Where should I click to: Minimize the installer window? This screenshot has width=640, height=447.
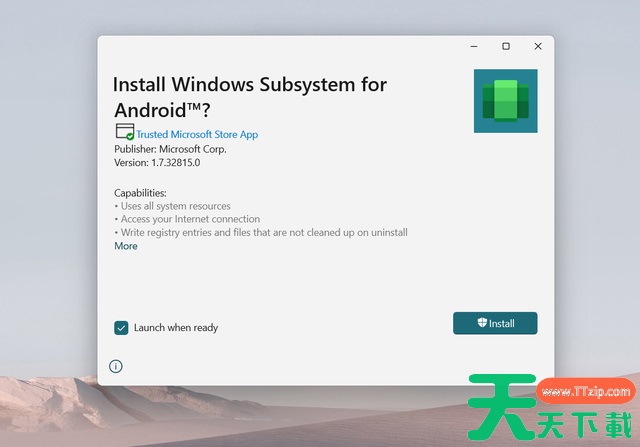[x=473, y=46]
